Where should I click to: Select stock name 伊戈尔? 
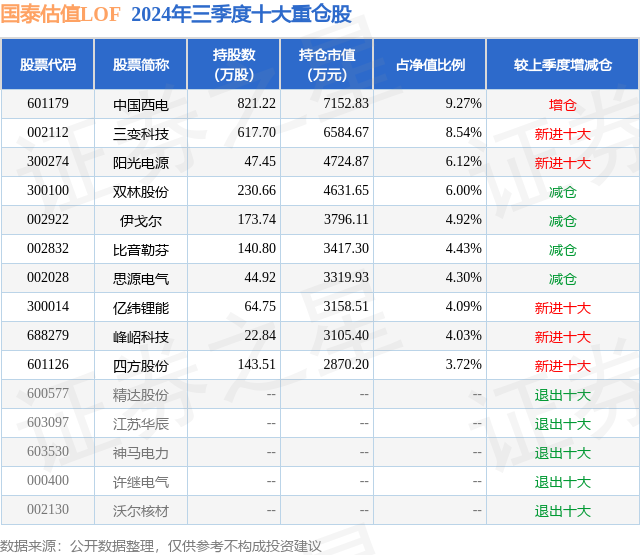point(141,221)
